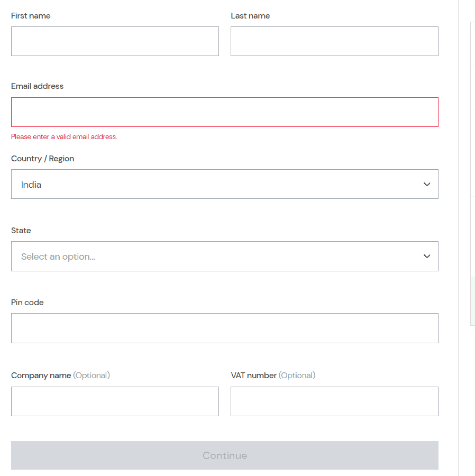Click the 'Last name' label text

250,16
